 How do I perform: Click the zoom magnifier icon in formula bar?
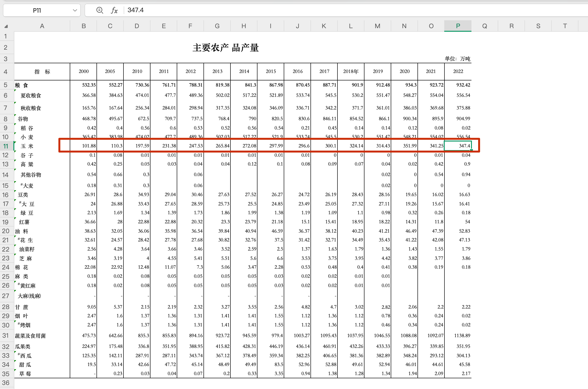click(x=100, y=10)
